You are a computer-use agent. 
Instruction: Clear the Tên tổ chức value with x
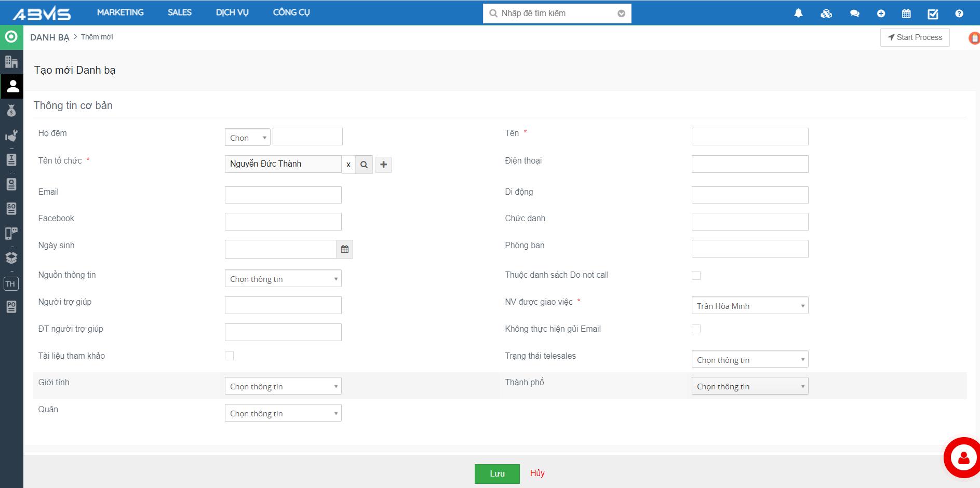tap(348, 165)
